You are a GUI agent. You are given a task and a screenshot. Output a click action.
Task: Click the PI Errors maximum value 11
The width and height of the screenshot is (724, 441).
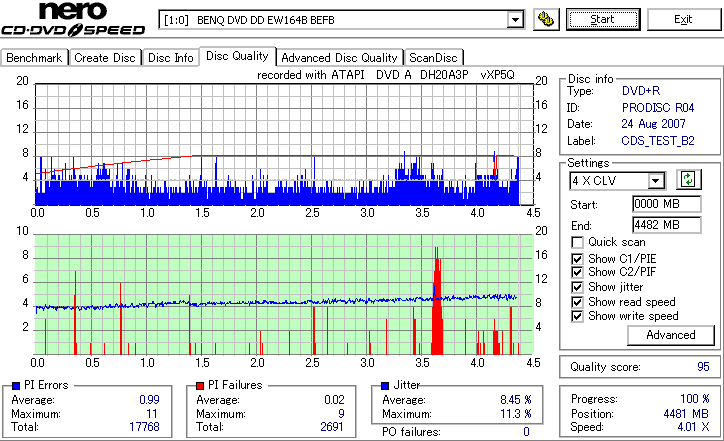tap(152, 414)
